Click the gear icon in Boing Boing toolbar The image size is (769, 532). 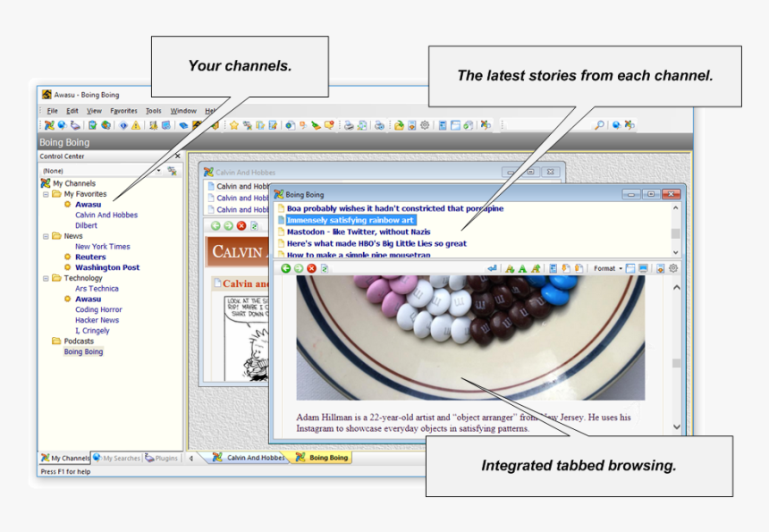click(x=673, y=268)
